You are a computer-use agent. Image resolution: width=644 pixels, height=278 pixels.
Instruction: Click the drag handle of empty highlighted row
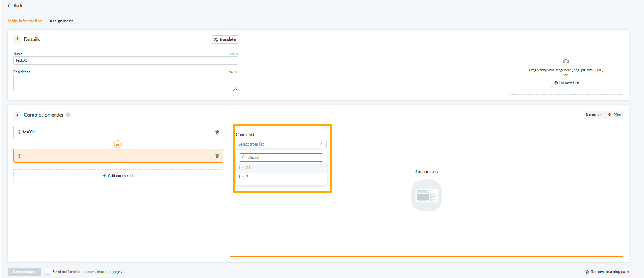pyautogui.click(x=19, y=156)
